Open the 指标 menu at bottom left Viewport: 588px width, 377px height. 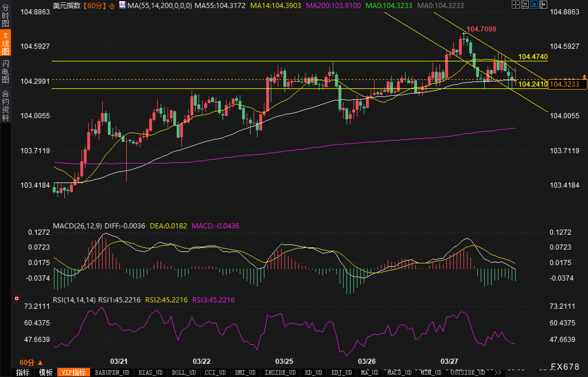coord(23,372)
